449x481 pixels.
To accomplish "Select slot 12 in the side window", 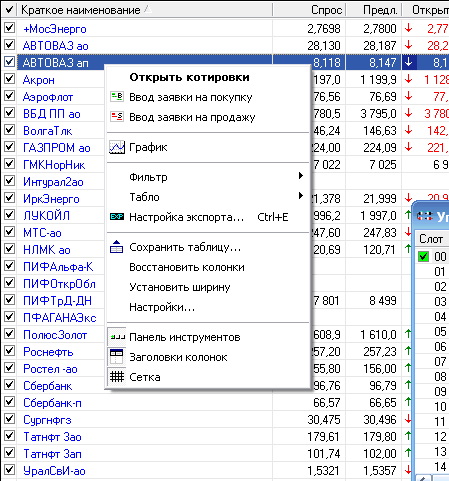I will pos(440,437).
